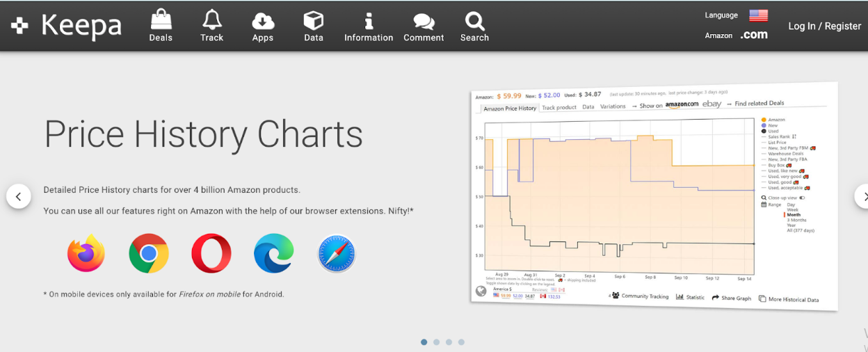This screenshot has height=352, width=868.
Task: Advance to the next carousel slide
Action: 862,197
